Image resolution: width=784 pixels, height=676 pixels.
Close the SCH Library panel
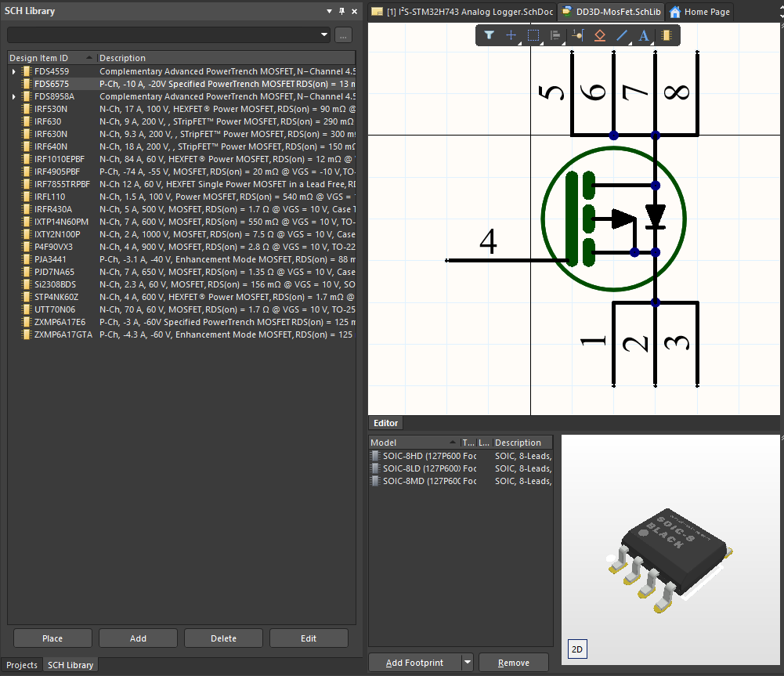355,11
